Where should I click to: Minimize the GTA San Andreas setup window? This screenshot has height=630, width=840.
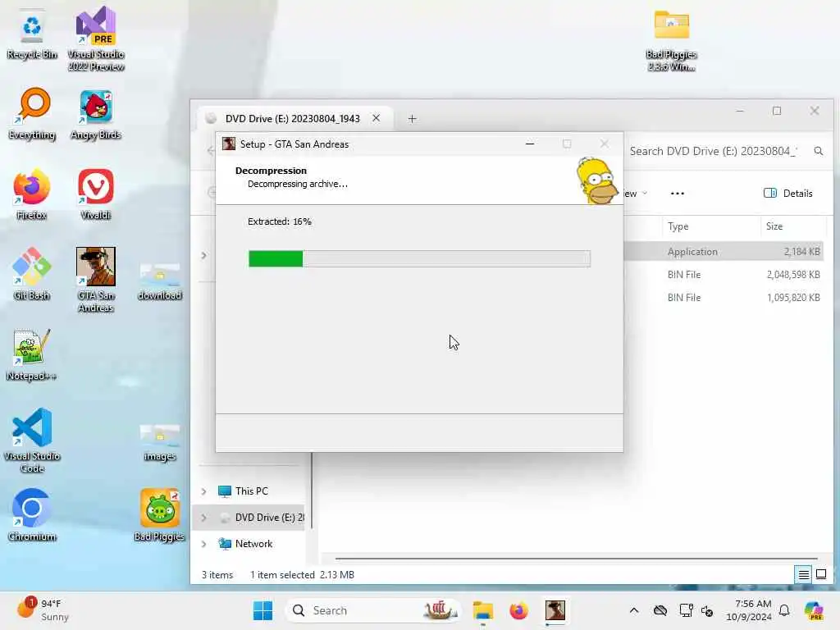pos(530,144)
